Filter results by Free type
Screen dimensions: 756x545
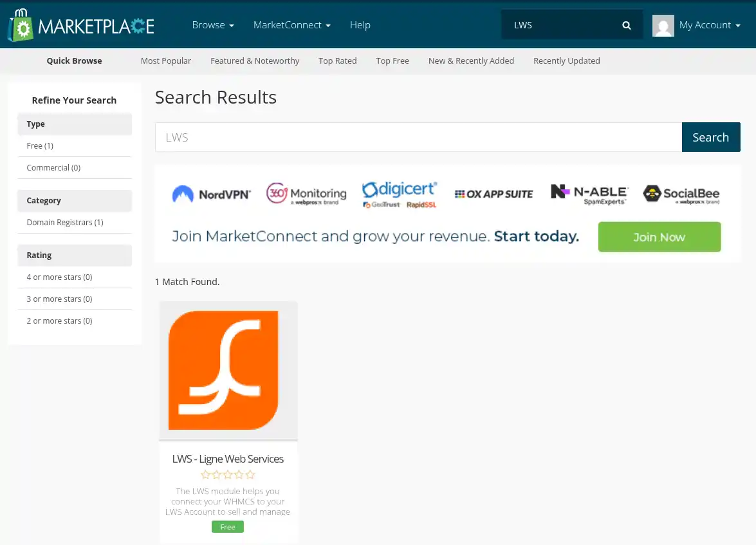click(x=75, y=145)
